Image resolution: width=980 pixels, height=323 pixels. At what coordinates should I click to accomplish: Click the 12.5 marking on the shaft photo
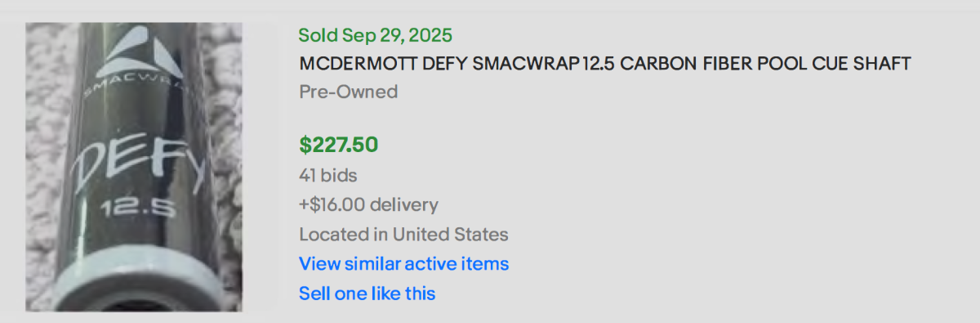click(x=137, y=210)
